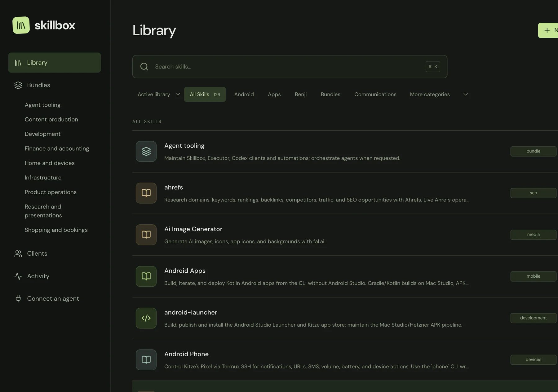
Task: Click the skillbox wordmark text
Action: coord(55,25)
